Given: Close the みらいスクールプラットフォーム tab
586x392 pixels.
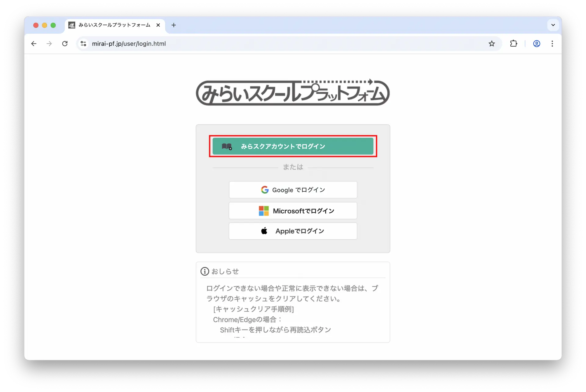Looking at the screenshot, I should pos(158,25).
